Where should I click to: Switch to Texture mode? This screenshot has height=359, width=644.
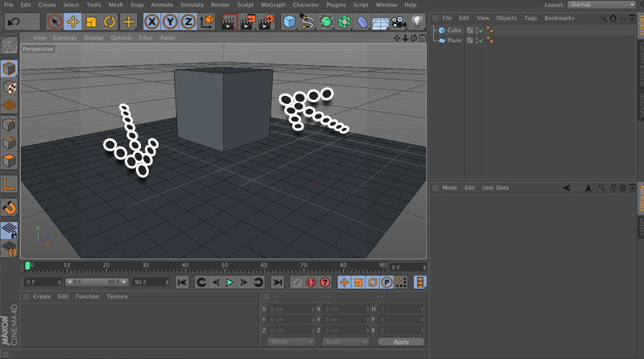pyautogui.click(x=9, y=87)
